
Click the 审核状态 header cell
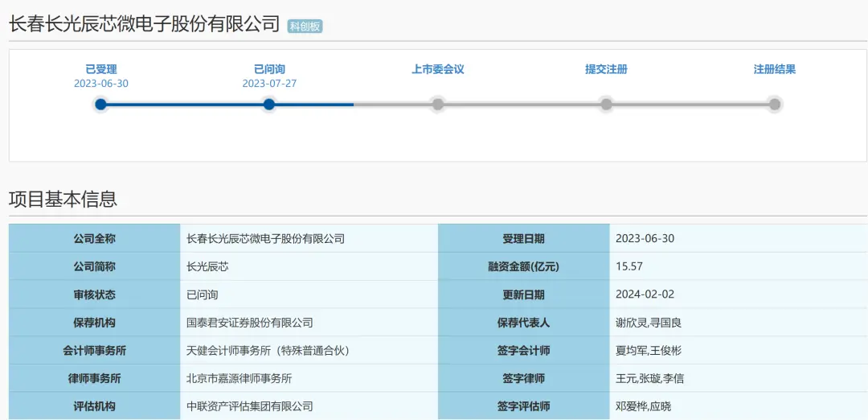tap(95, 294)
